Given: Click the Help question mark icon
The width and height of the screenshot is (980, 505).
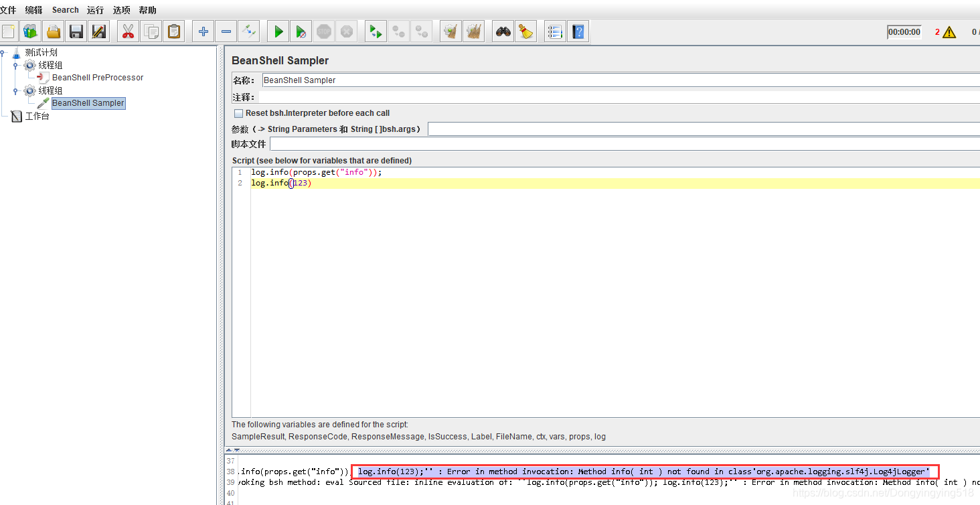Looking at the screenshot, I should 578,31.
